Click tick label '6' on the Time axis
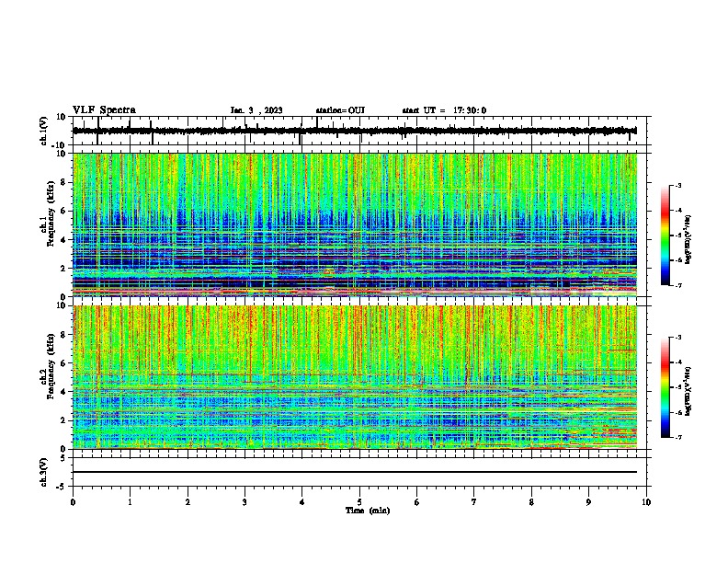Image resolution: width=728 pixels, height=563 pixels. coord(417,502)
